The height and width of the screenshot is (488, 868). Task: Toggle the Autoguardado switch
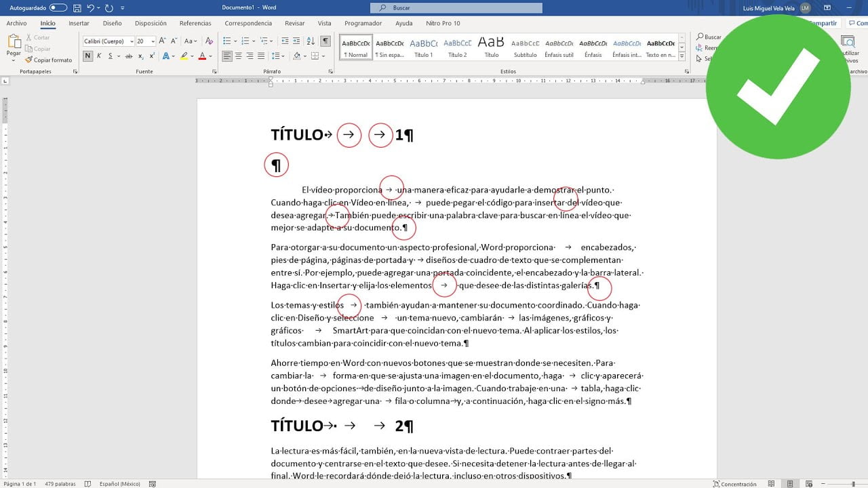pyautogui.click(x=58, y=7)
